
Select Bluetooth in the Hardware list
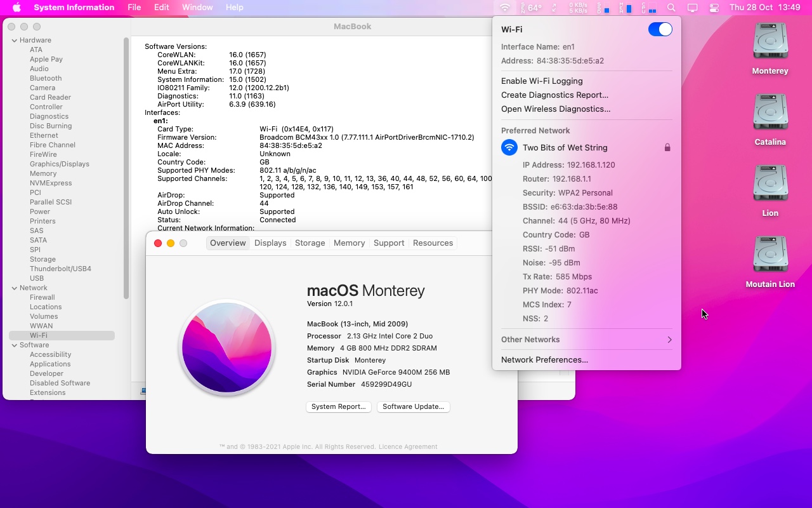point(46,78)
